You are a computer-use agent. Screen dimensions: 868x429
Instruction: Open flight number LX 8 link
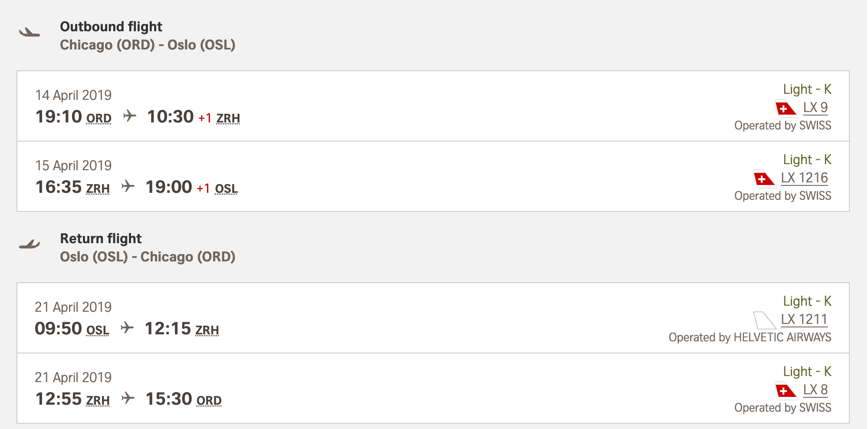pos(815,389)
